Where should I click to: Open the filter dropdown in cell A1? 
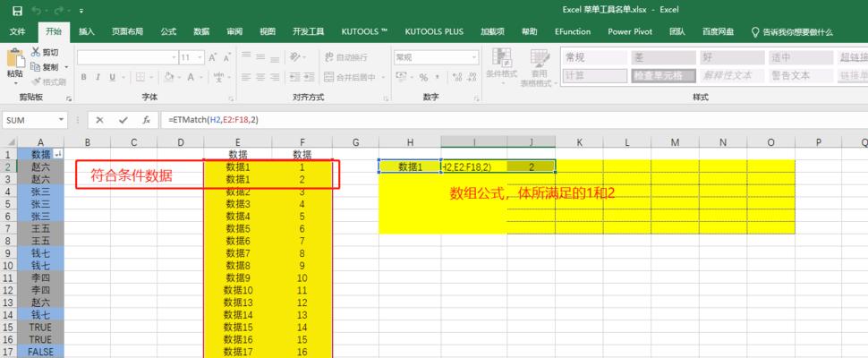pos(59,154)
